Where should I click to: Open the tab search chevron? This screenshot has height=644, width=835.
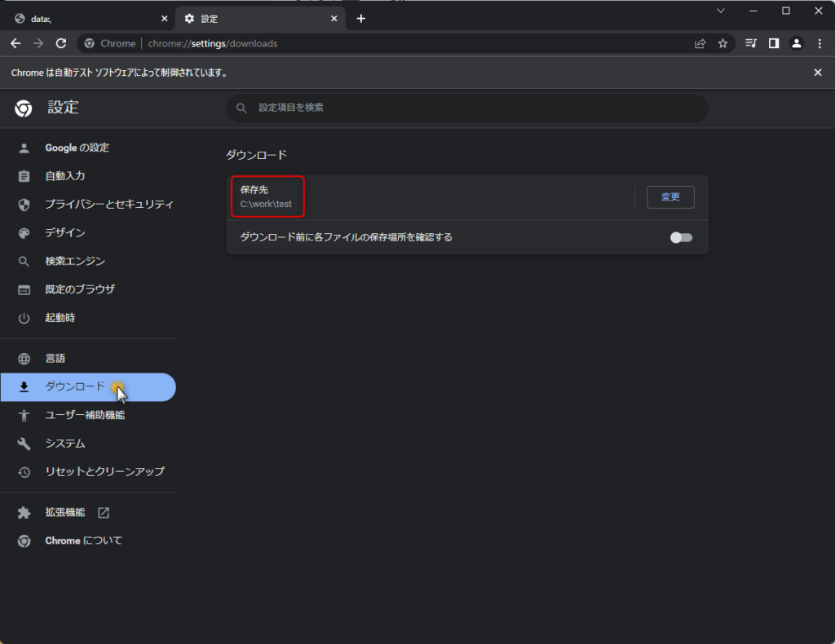click(721, 11)
